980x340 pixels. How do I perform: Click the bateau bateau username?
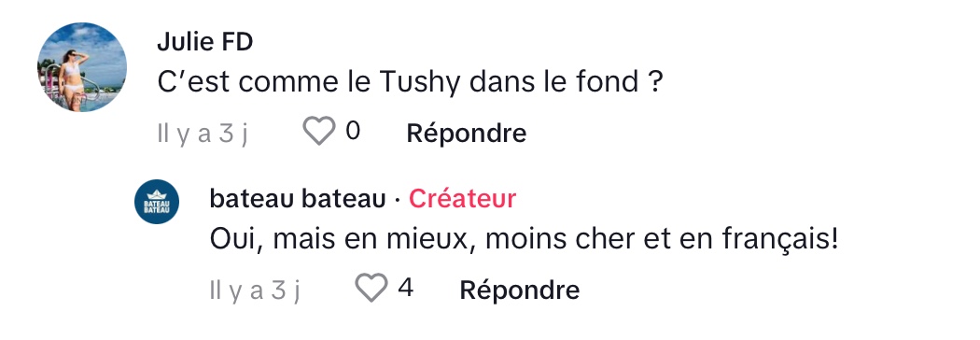[298, 199]
